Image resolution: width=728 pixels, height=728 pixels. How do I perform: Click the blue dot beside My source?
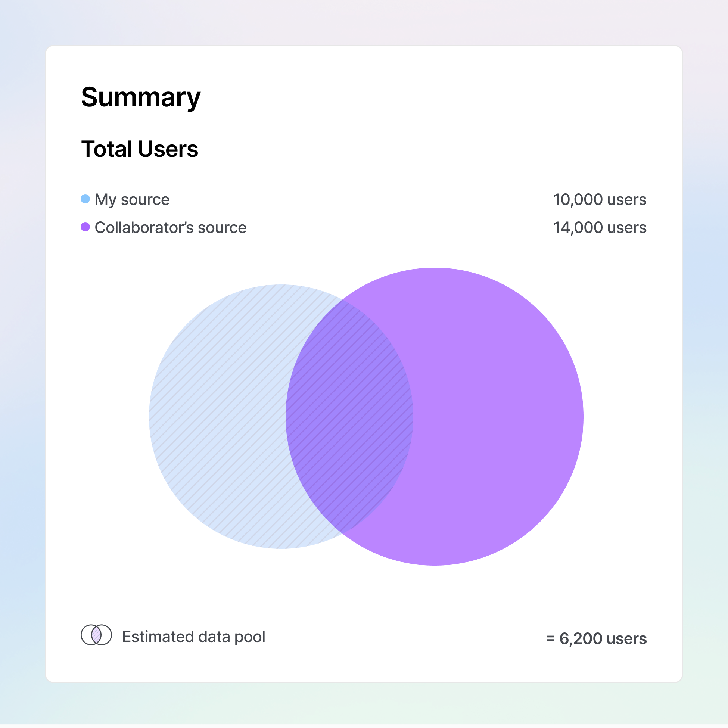(86, 199)
